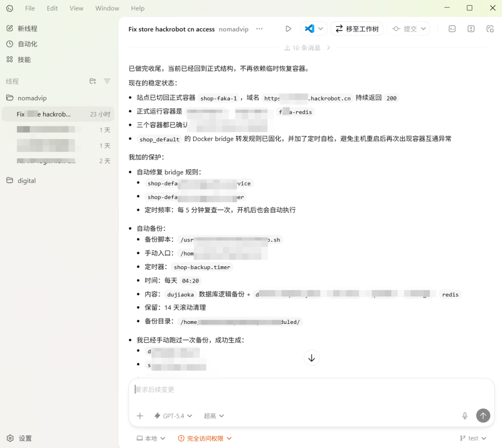Select the digital project folder
This screenshot has width=502, height=448.
tap(21, 180)
